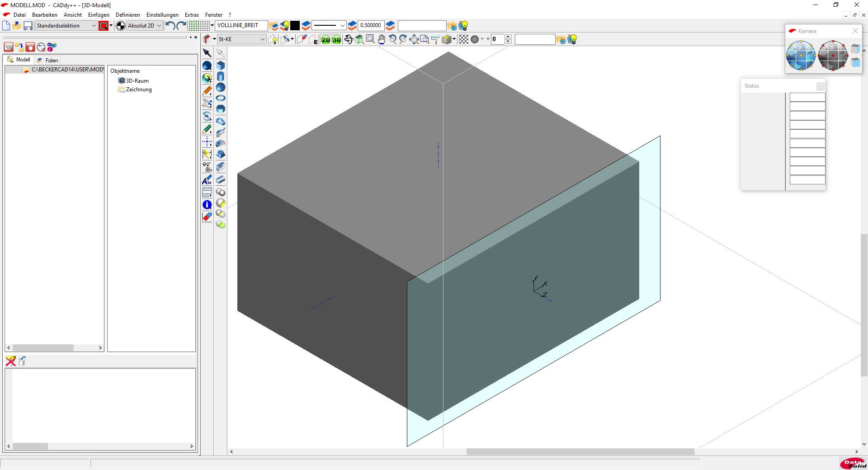
Task: Increase the numeric stepper value
Action: tap(508, 37)
